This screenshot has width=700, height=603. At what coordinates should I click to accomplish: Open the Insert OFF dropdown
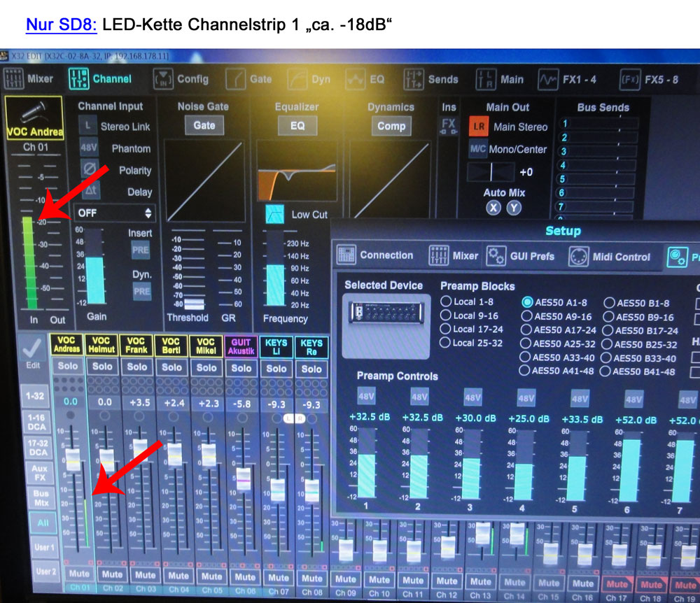tap(115, 213)
